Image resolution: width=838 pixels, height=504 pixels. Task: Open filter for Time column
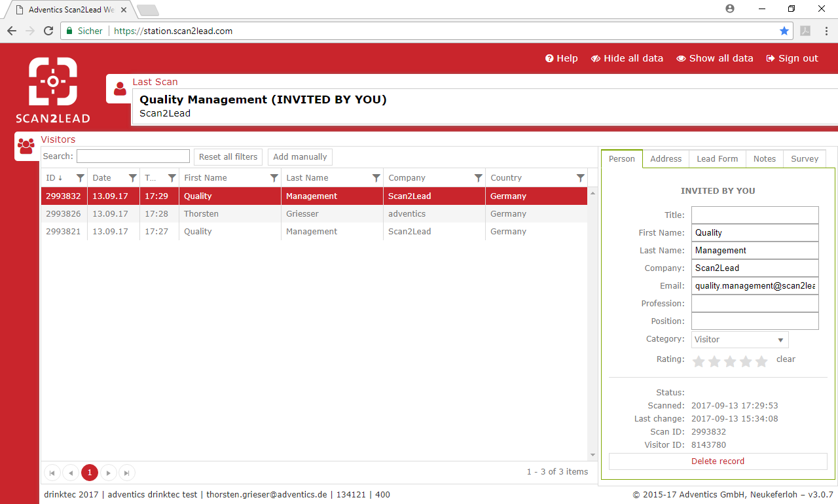coord(172,178)
